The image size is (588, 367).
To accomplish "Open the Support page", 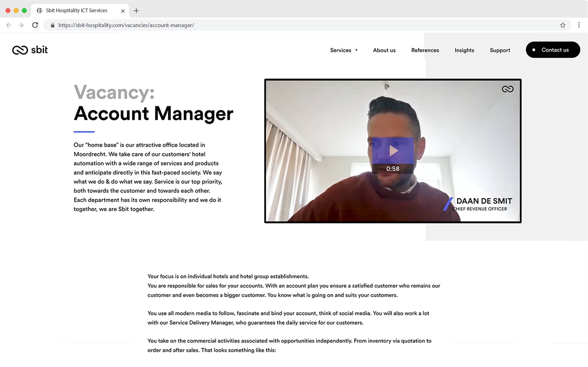I will tap(500, 50).
